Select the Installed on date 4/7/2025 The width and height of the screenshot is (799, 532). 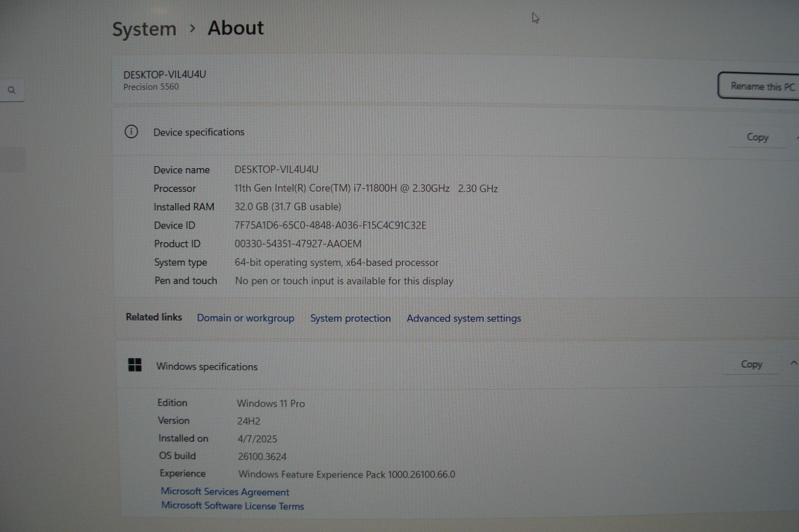coord(257,439)
